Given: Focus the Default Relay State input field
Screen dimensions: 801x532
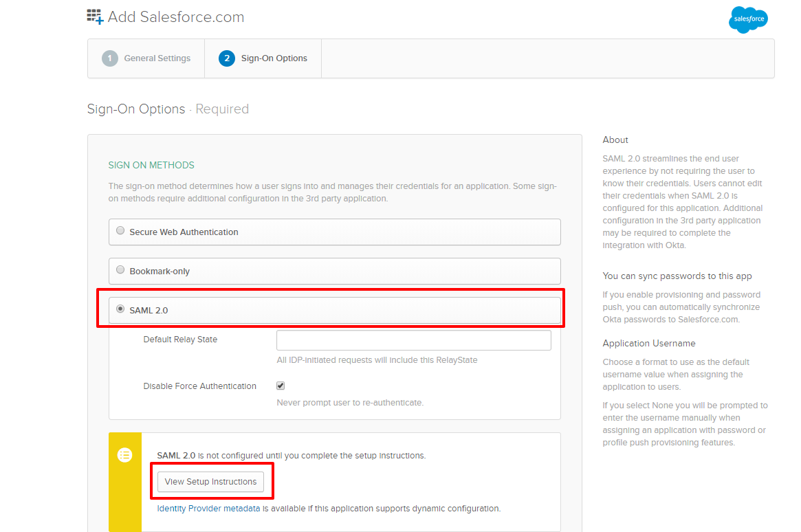Looking at the screenshot, I should pos(413,340).
